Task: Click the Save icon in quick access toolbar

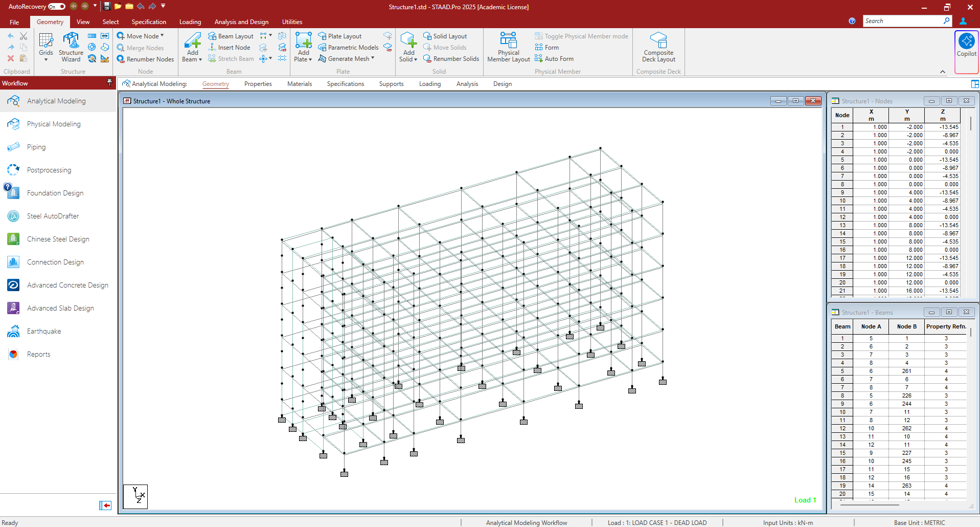Action: click(107, 6)
